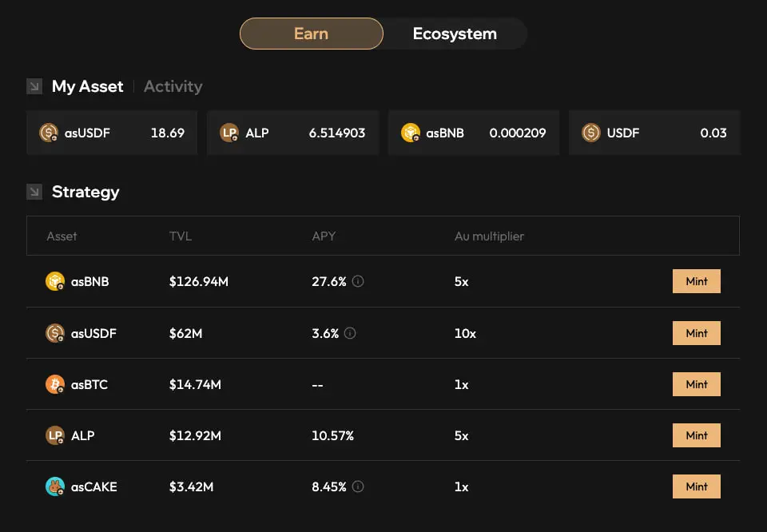Viewport: 767px width, 532px height.
Task: Click the info icon next to asCAKE's 8.45% APY
Action: tap(357, 486)
